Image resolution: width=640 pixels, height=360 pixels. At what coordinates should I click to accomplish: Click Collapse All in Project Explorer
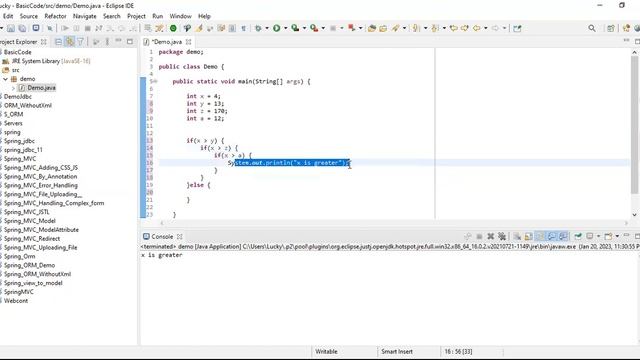58,42
